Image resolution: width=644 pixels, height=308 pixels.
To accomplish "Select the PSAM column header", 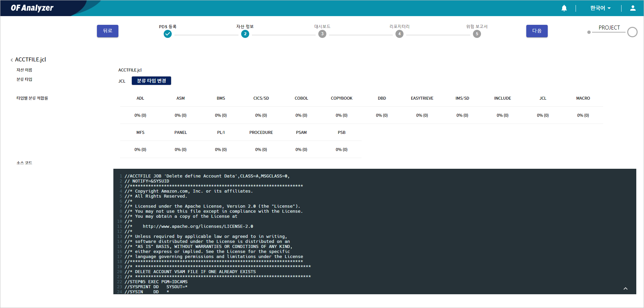I will click(x=301, y=133).
